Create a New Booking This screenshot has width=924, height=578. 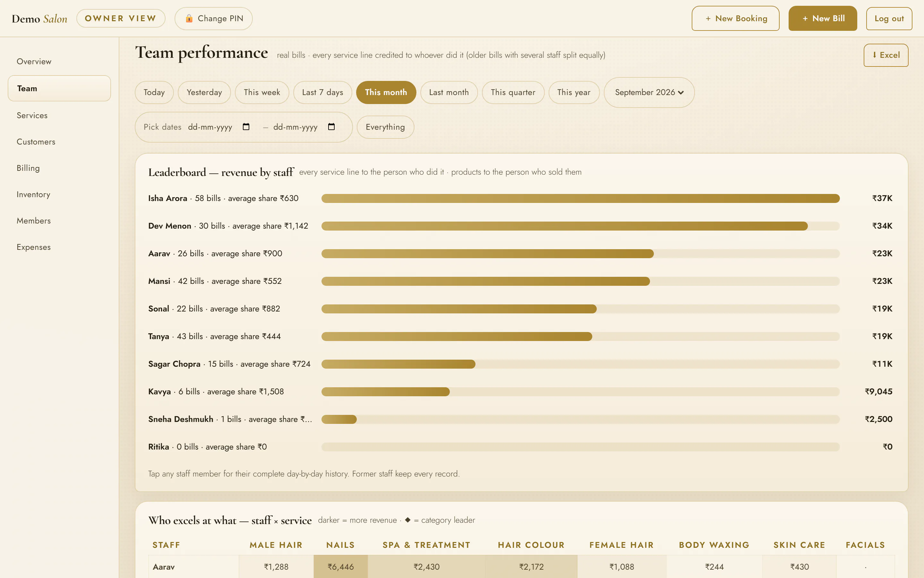pyautogui.click(x=735, y=18)
